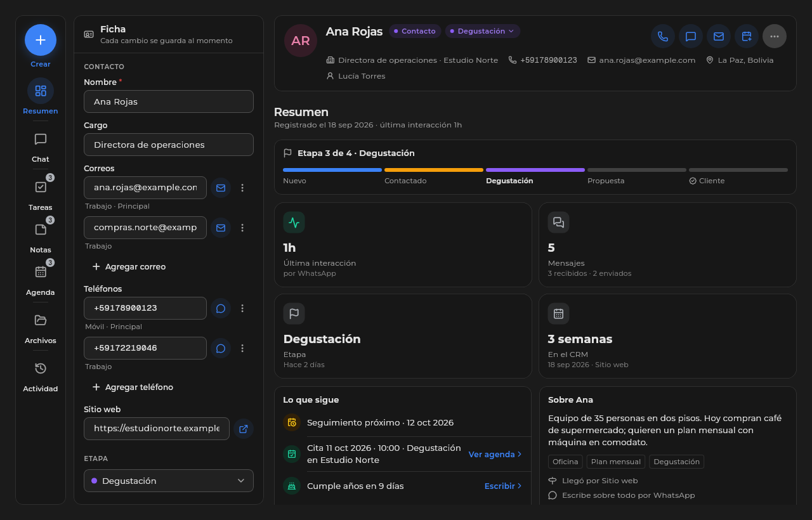Go to the Resumen section
Image resolution: width=812 pixels, height=520 pixels.
(41, 97)
